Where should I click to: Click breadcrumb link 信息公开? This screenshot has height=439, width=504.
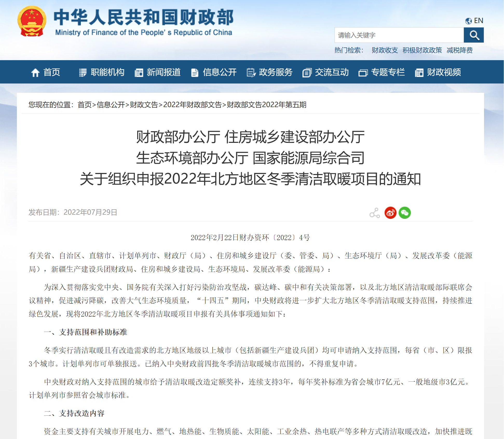[x=111, y=105]
